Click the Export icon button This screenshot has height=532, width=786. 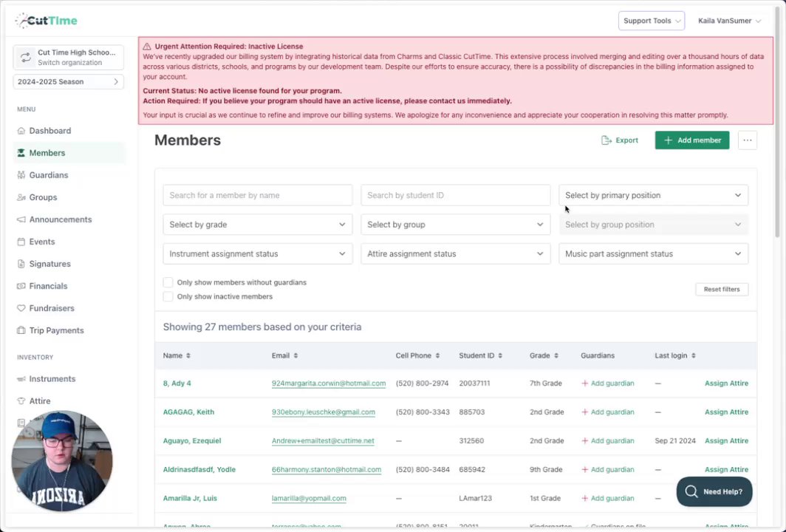607,140
